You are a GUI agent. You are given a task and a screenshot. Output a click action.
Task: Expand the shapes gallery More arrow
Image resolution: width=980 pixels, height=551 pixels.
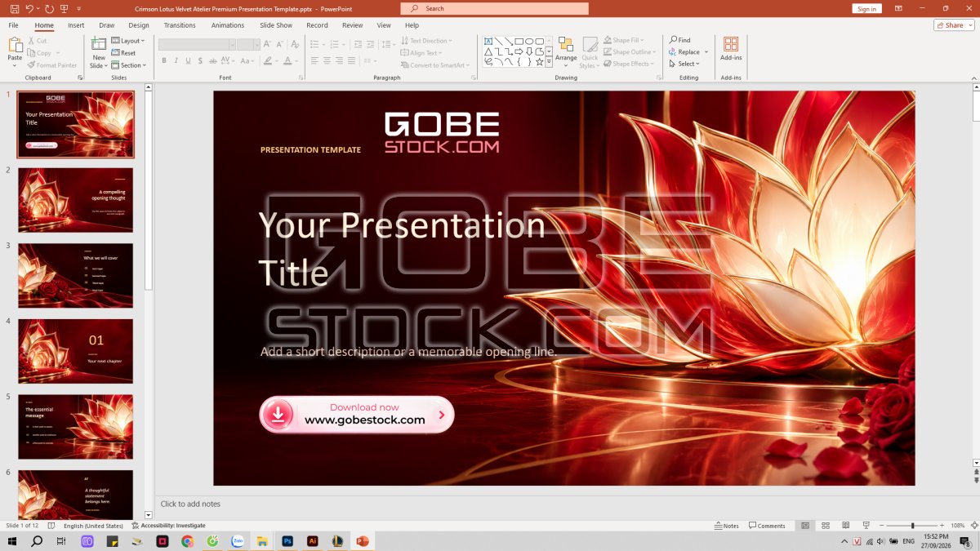point(550,63)
